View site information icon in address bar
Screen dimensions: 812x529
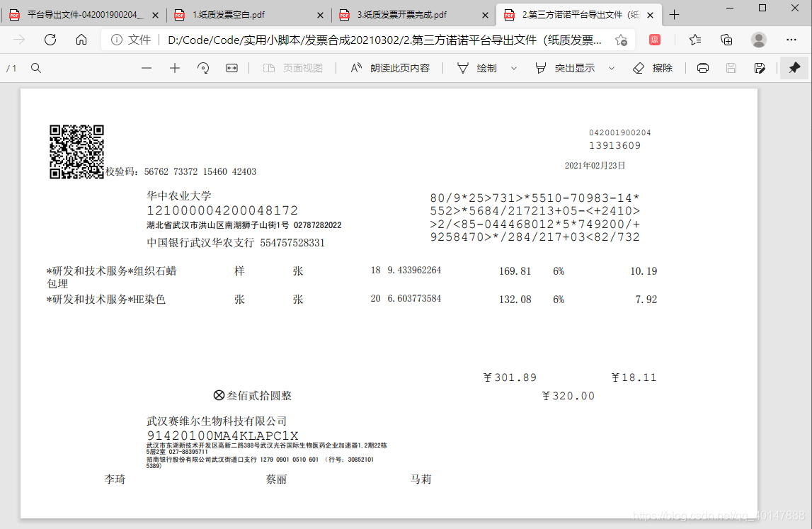[117, 40]
